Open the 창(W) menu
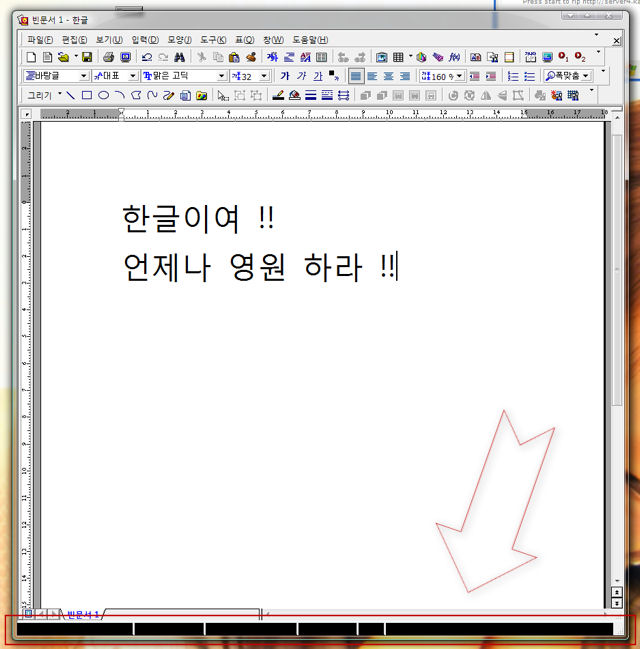The width and height of the screenshot is (640, 649). point(273,40)
